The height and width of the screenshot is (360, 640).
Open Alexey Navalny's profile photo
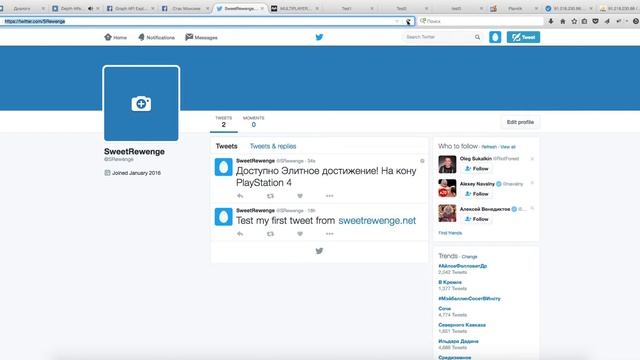[x=447, y=188]
